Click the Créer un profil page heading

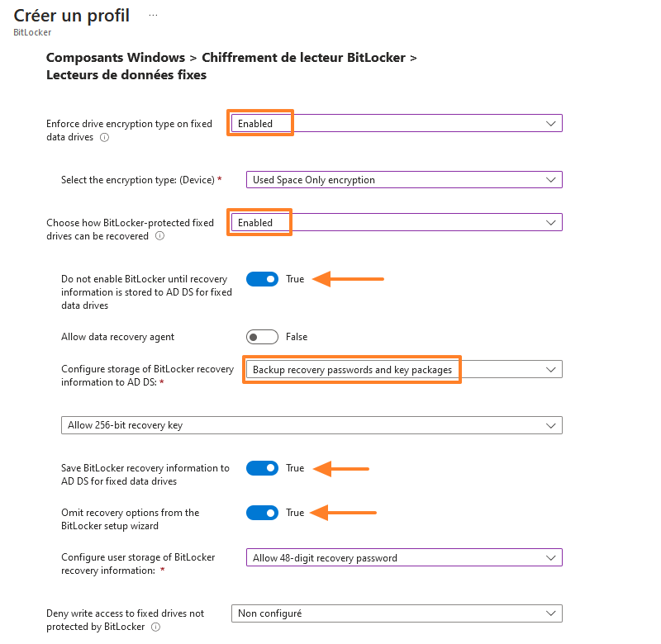[71, 15]
